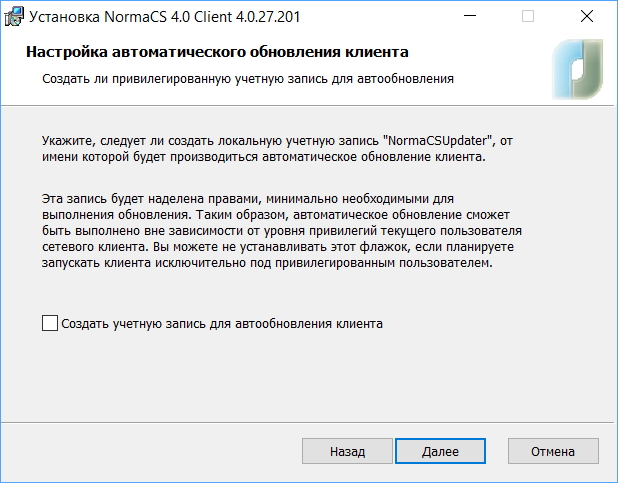
Task: Close the NormaCS setup window
Action: [x=585, y=17]
